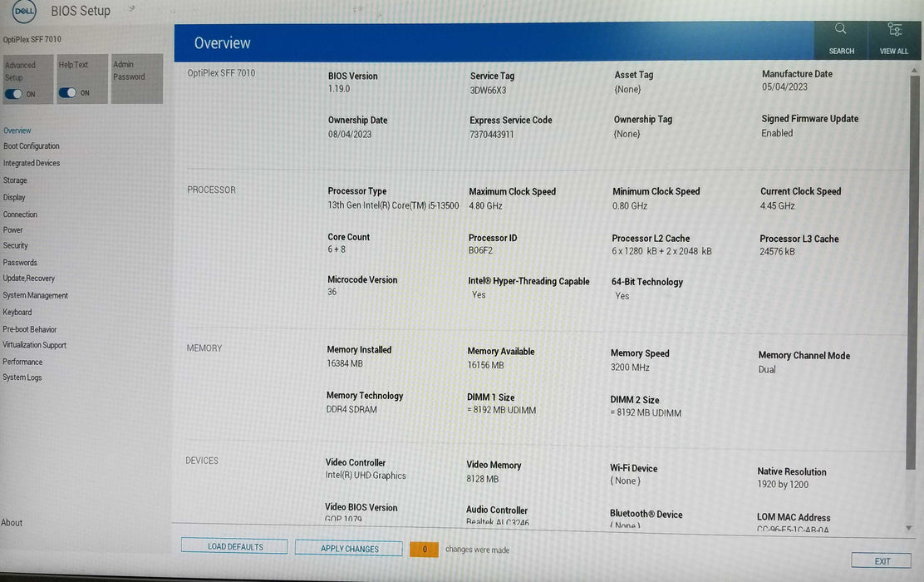Click Memory Installed 16384 MB

tap(345, 363)
